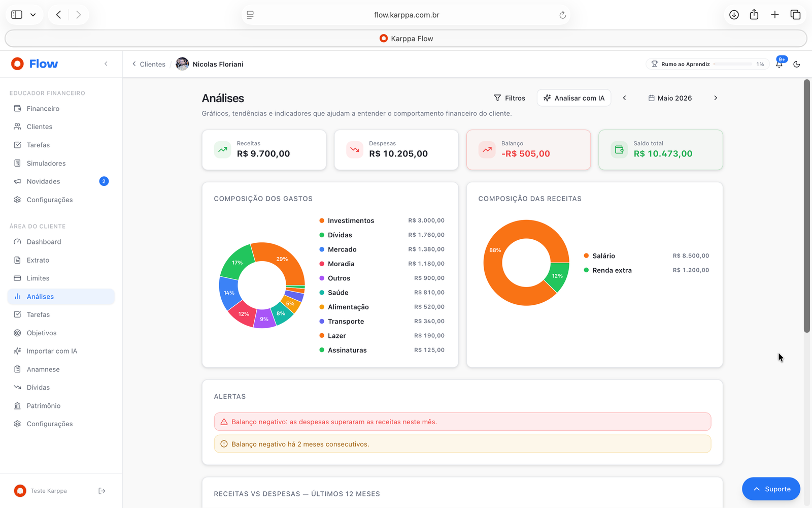Click the Dashboard gauge icon
The width and height of the screenshot is (812, 508).
click(x=17, y=242)
